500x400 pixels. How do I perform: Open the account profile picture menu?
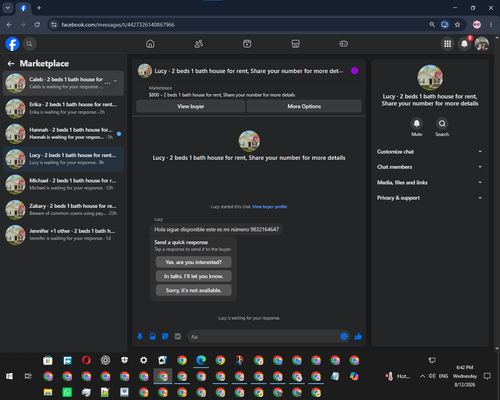(482, 44)
